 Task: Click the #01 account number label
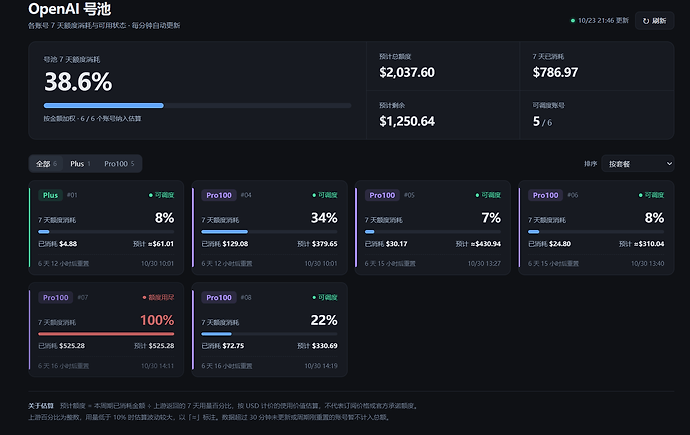point(72,195)
